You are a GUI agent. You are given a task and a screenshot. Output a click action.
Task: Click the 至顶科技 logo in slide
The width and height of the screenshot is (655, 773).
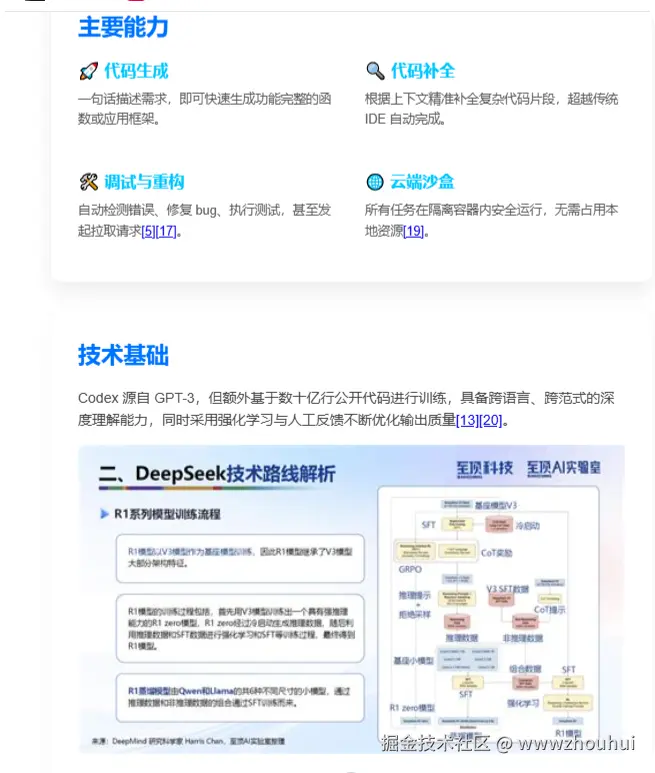pyautogui.click(x=484, y=468)
